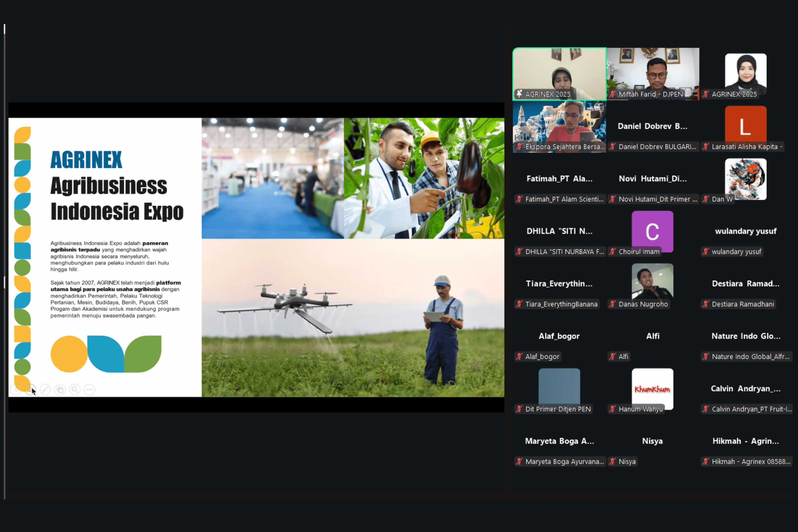Click the drone spraying field photo on slide
Screen dimensions: 798x532
pyautogui.click(x=353, y=318)
